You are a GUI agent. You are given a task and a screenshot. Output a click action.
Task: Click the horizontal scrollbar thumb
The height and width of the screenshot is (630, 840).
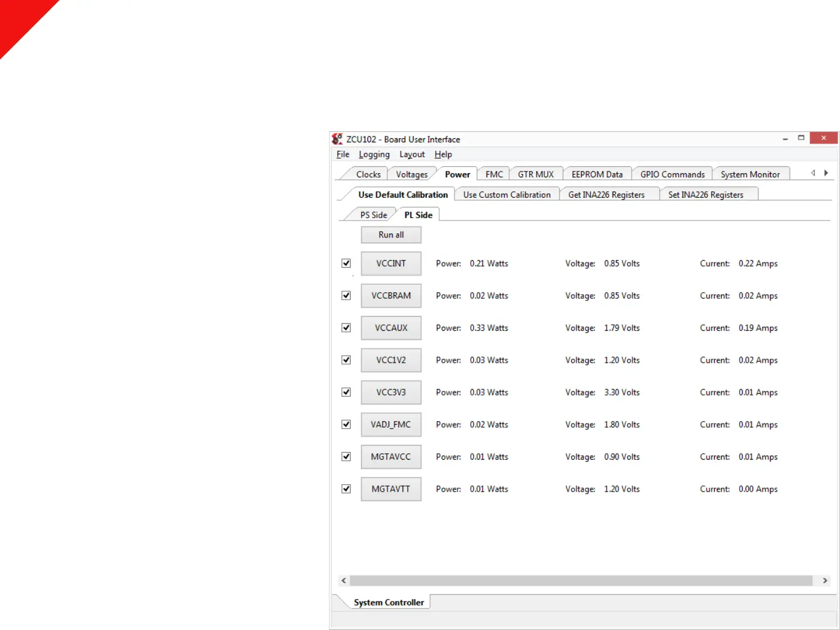pyautogui.click(x=581, y=580)
